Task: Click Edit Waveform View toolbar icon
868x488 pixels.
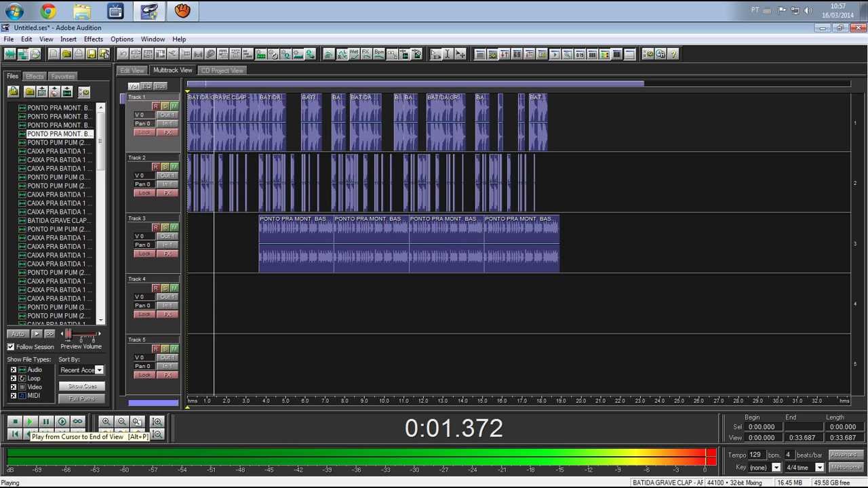Action: [x=10, y=54]
